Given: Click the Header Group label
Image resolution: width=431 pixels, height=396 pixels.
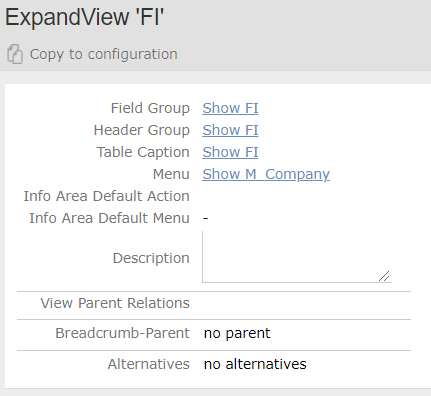Looking at the screenshot, I should [x=142, y=130].
